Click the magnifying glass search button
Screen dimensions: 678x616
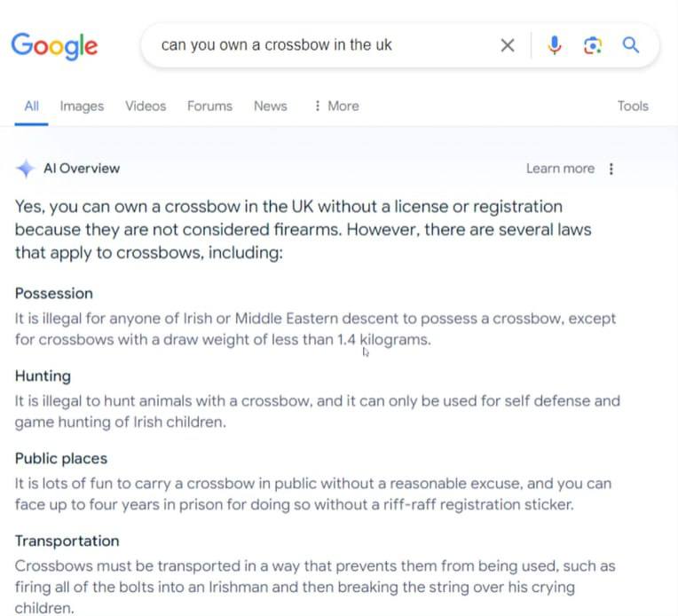[631, 45]
